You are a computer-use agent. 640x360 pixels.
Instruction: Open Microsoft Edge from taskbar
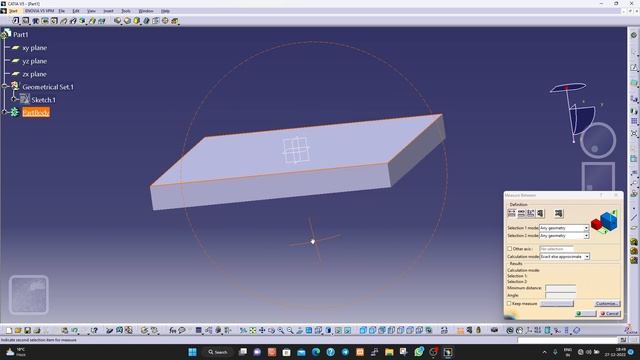tap(316, 352)
